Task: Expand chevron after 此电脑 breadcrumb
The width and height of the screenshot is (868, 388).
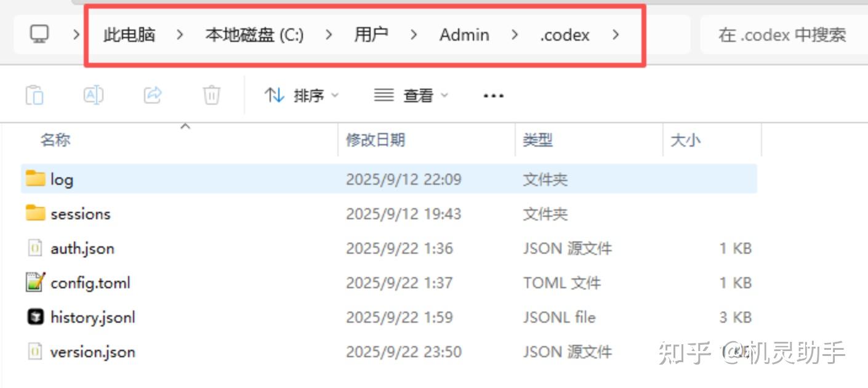Action: point(179,35)
